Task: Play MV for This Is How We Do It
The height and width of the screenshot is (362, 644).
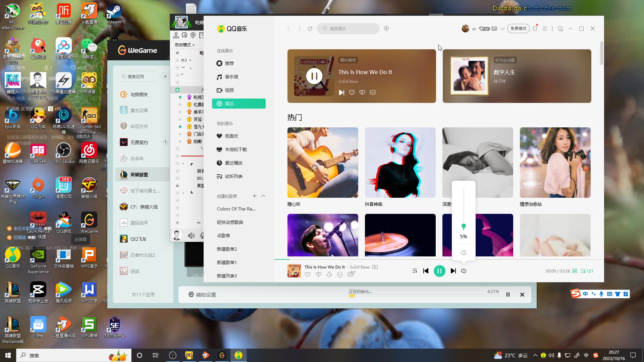Action: tap(375, 267)
